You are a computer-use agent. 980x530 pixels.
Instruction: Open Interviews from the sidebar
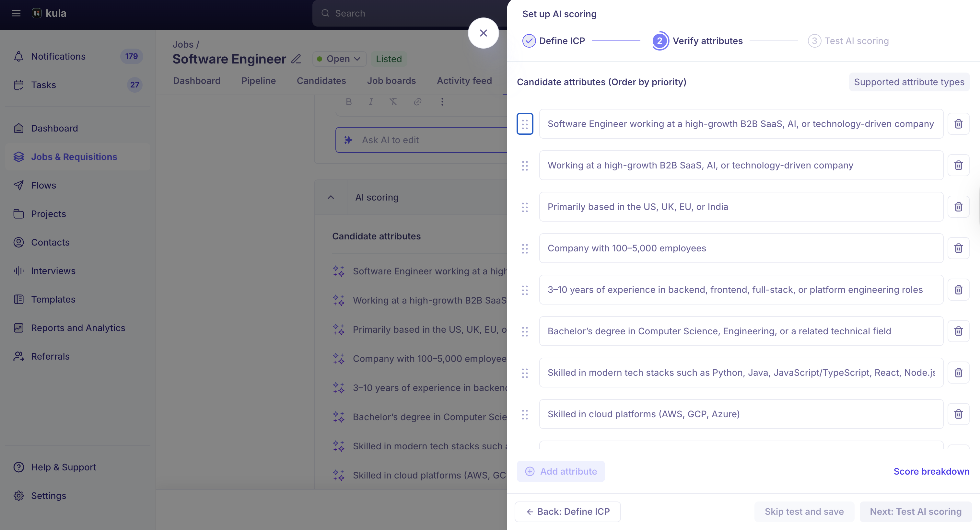[x=53, y=271]
